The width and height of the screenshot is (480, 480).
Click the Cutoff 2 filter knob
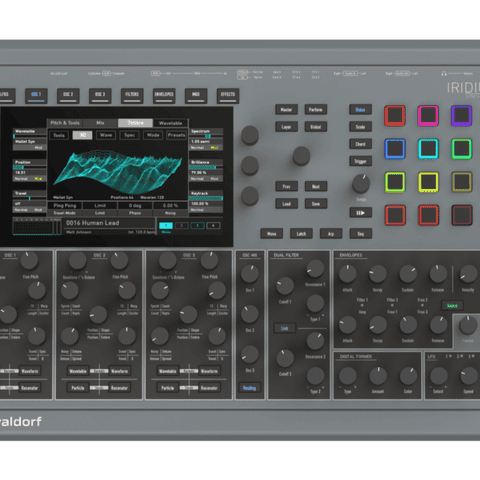tap(285, 358)
